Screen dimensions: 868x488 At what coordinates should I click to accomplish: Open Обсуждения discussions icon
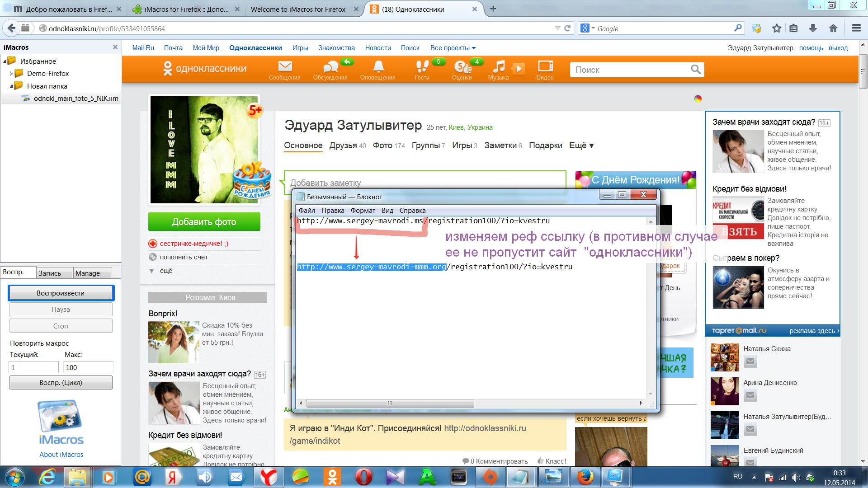click(x=330, y=70)
